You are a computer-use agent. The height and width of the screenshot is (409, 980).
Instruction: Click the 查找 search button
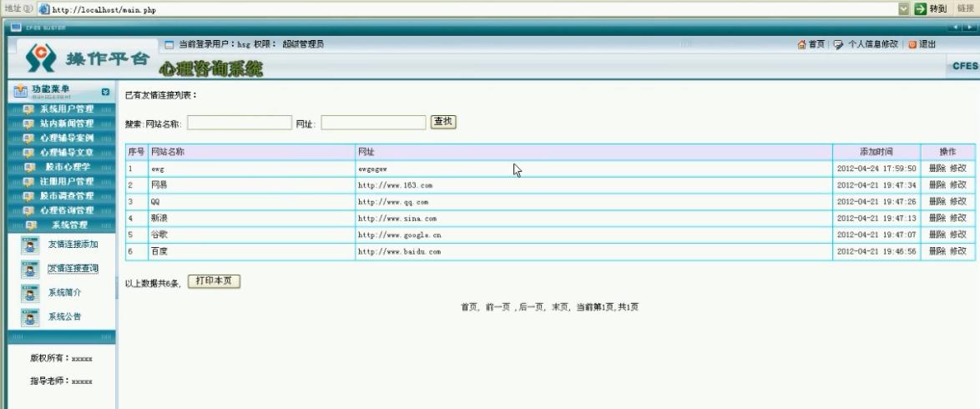tap(443, 122)
